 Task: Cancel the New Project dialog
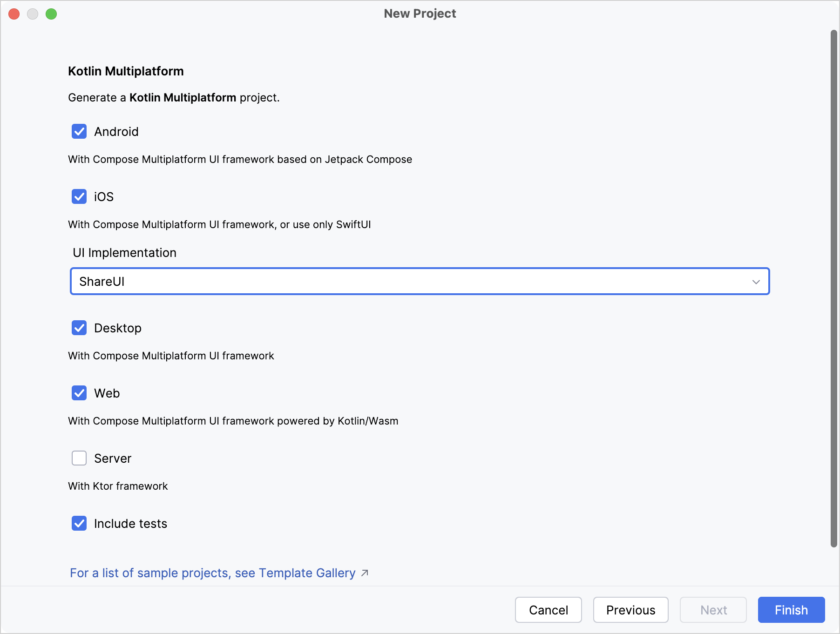548,610
